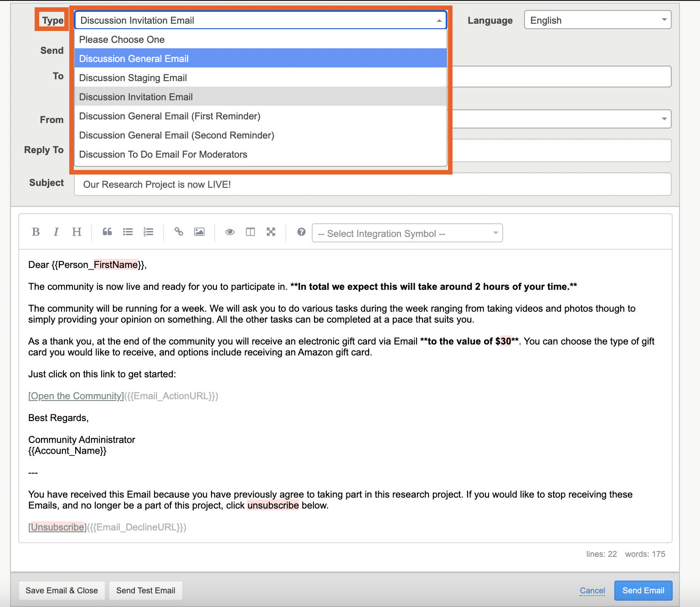Create a numbered list
The height and width of the screenshot is (607, 700).
click(x=148, y=232)
